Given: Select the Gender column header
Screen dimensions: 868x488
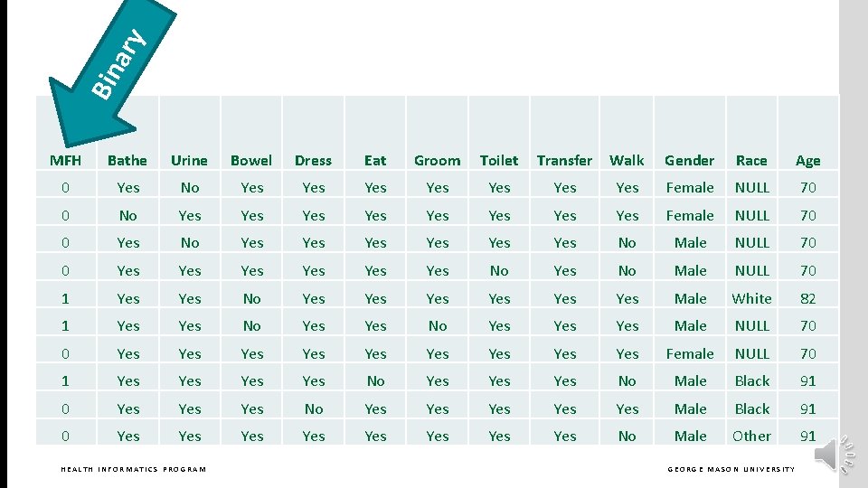Looking at the screenshot, I should pos(689,161).
